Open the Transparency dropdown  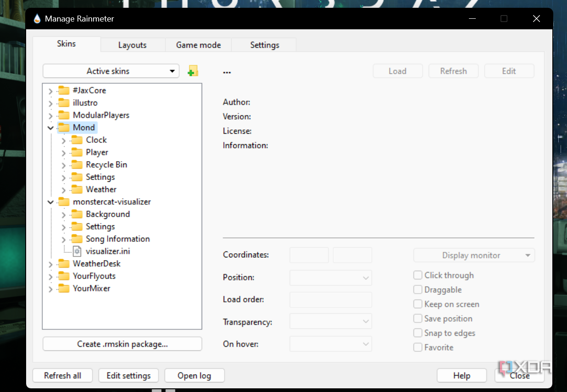[330, 321]
